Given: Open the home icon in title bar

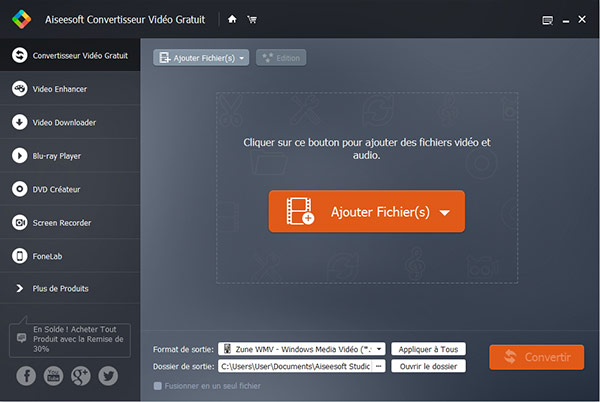Looking at the screenshot, I should [x=232, y=19].
